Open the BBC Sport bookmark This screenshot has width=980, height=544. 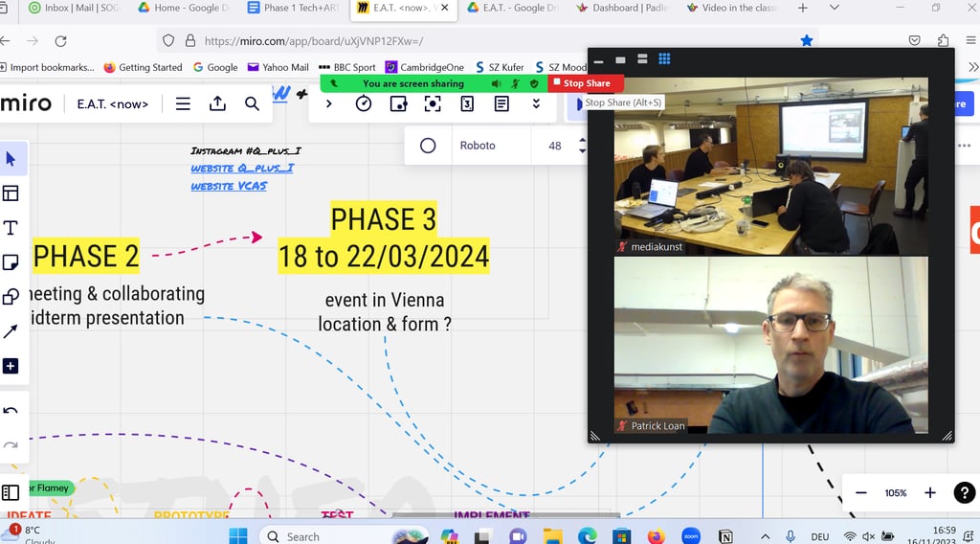tap(347, 68)
